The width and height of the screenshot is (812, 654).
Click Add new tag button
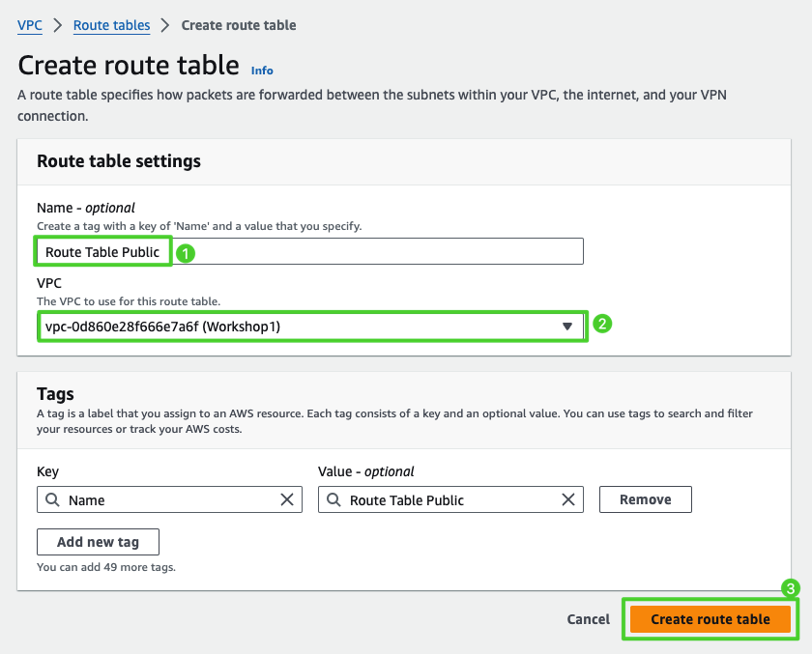point(98,542)
